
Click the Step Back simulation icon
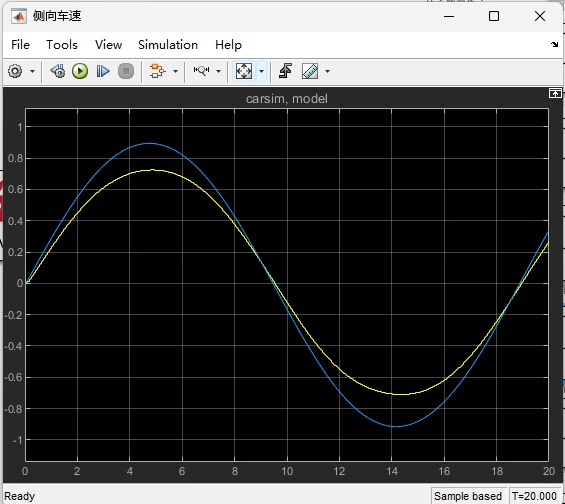tap(58, 71)
